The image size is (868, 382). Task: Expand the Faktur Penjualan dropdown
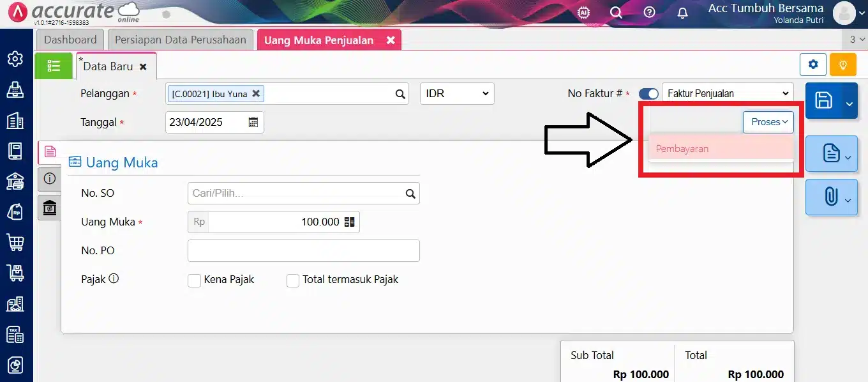[728, 93]
